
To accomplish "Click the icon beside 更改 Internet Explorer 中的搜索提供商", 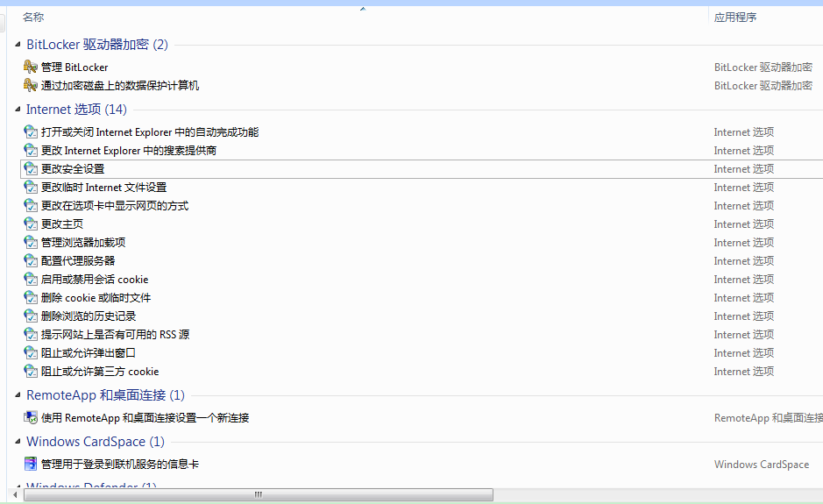I will click(x=31, y=150).
